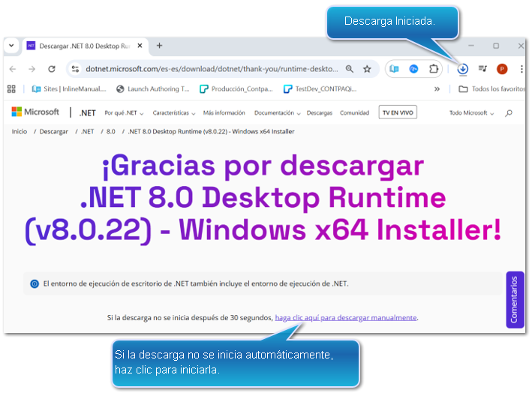Open the zoom magnifier in address bar
The width and height of the screenshot is (532, 420).
click(349, 69)
